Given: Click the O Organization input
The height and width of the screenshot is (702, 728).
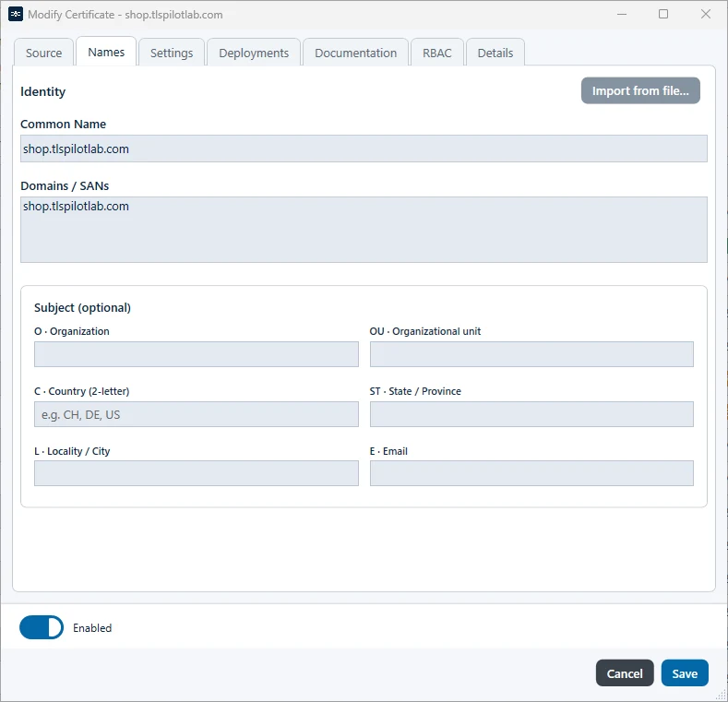Looking at the screenshot, I should [197, 354].
